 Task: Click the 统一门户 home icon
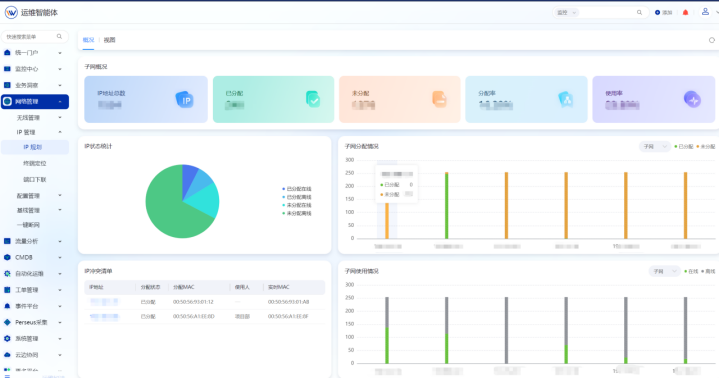pos(7,53)
